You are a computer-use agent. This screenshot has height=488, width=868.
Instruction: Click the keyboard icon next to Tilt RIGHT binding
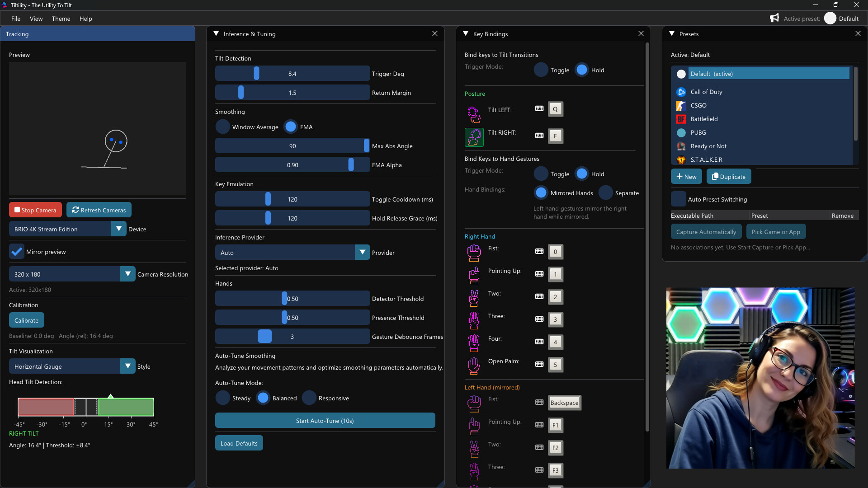(539, 135)
